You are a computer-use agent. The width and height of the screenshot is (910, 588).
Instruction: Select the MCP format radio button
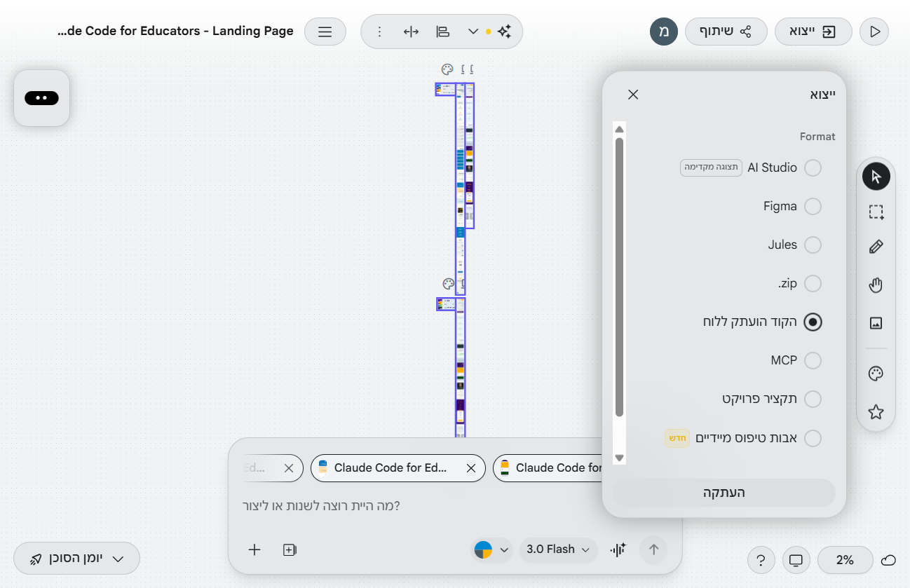(x=813, y=360)
